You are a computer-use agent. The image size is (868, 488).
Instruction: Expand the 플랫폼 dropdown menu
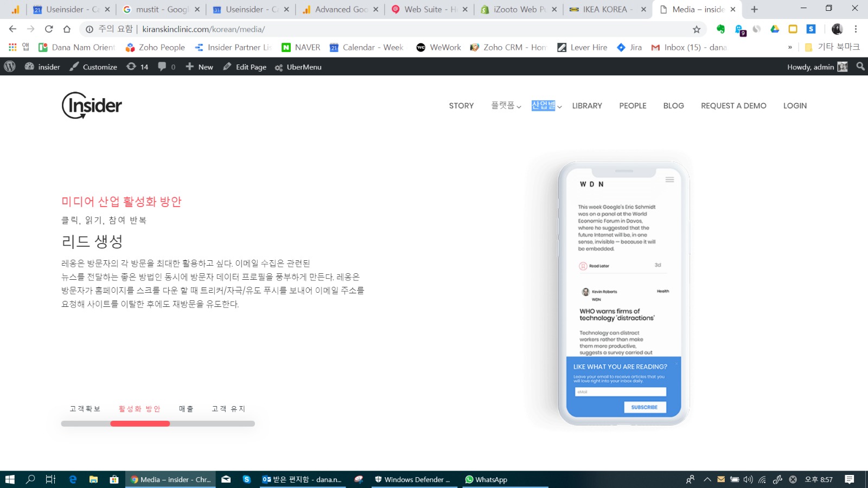pyautogui.click(x=506, y=106)
